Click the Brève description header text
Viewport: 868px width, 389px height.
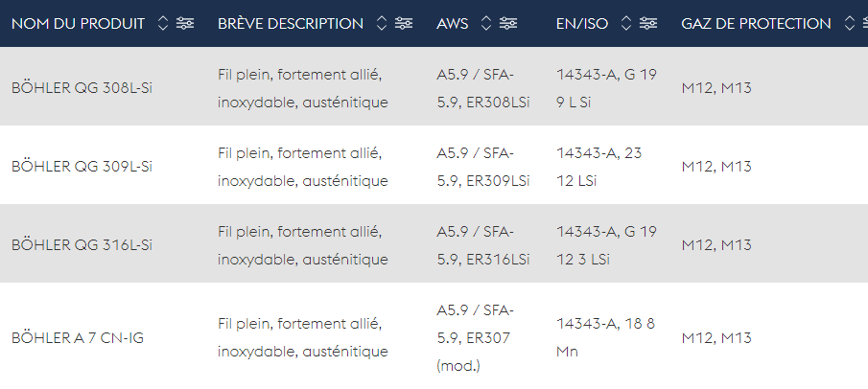pos(291,24)
